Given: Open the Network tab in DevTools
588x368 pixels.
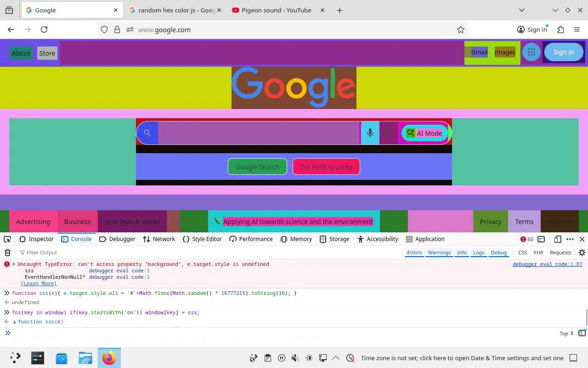Looking at the screenshot, I should click(159, 239).
